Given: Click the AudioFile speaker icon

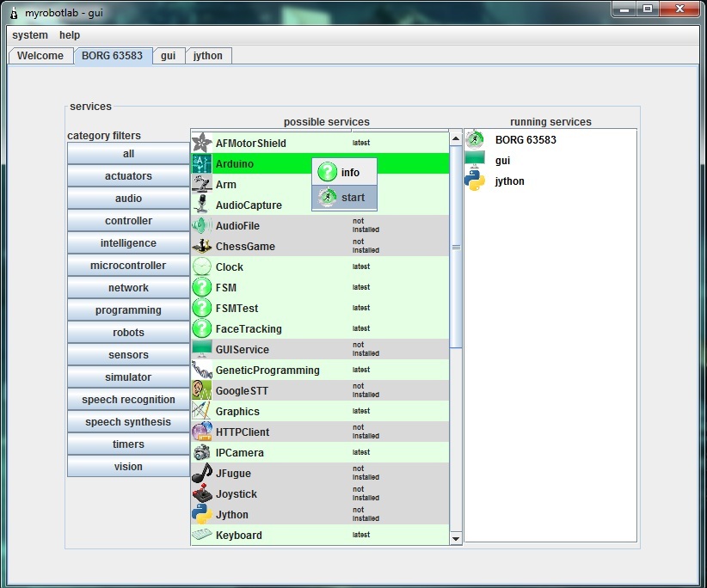Looking at the screenshot, I should [x=201, y=226].
